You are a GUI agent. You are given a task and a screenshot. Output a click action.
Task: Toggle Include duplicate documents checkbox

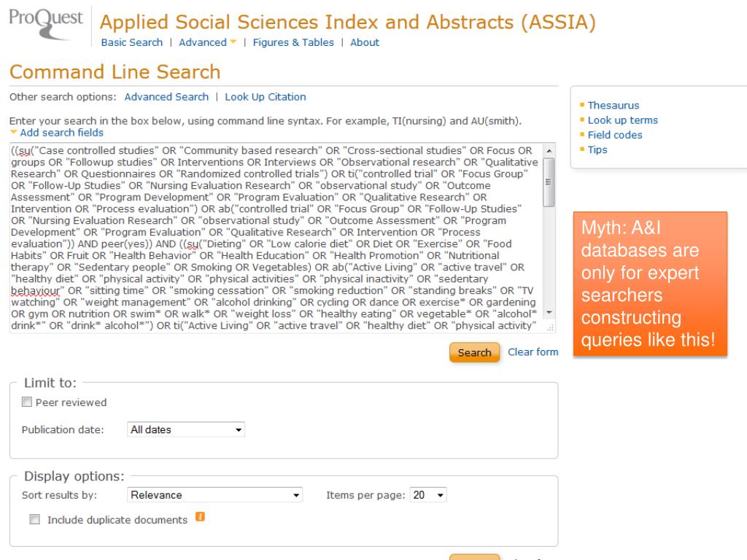click(34, 520)
